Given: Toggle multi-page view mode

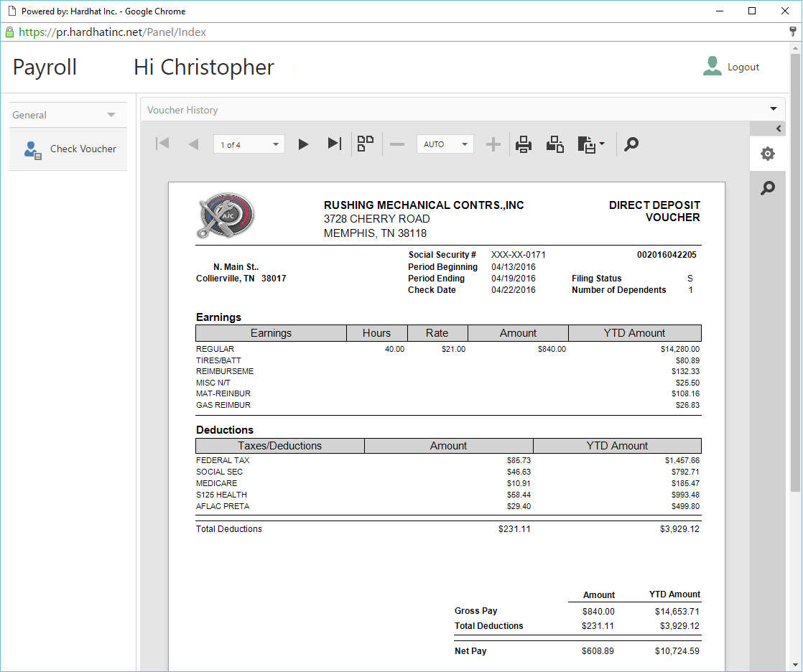Looking at the screenshot, I should click(366, 144).
